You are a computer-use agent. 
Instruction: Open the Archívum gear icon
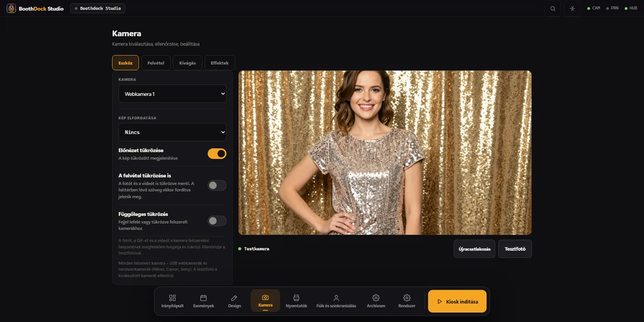point(376,297)
